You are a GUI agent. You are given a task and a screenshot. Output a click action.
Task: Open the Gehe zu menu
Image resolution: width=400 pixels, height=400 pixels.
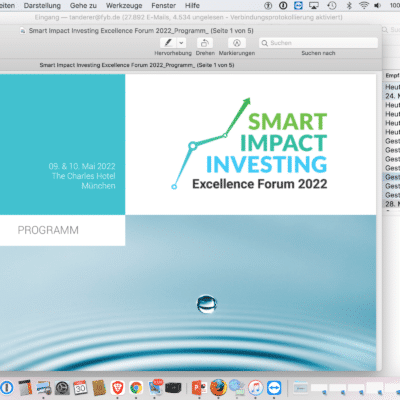coord(83,6)
